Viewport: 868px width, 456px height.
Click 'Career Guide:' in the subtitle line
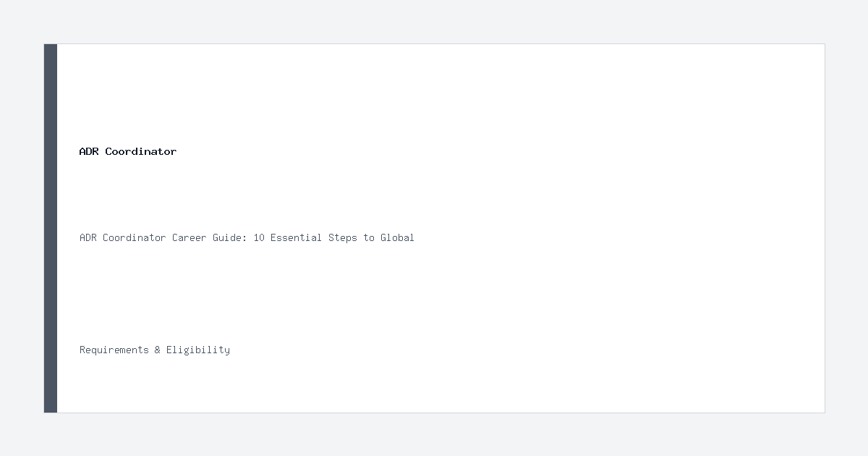210,237
